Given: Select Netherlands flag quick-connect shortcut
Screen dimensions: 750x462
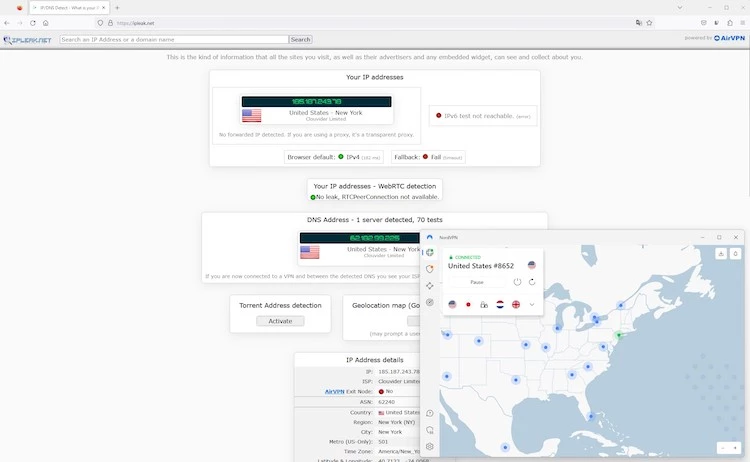Looking at the screenshot, I should (x=500, y=304).
